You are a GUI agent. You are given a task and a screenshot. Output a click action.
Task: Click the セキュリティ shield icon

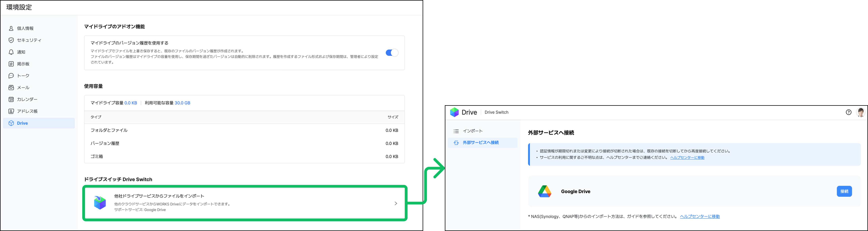11,40
